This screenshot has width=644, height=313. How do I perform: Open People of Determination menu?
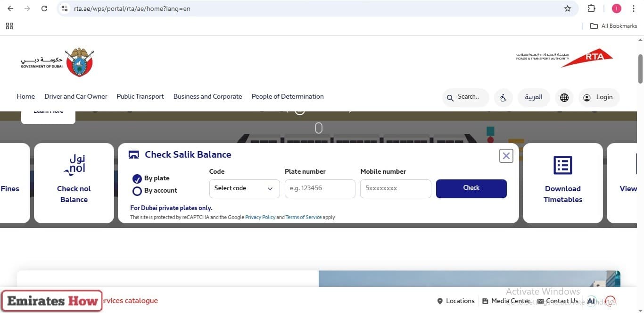(x=288, y=96)
